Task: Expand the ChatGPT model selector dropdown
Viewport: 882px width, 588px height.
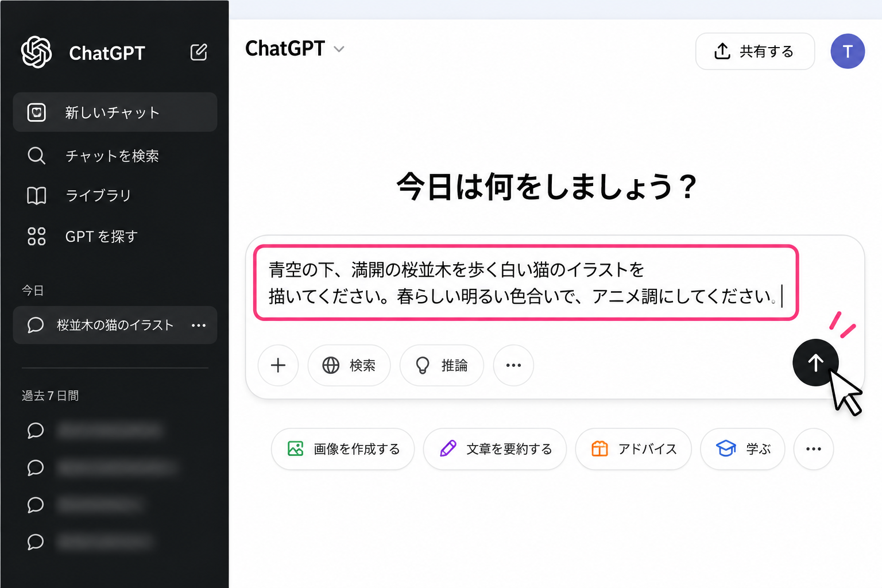Action: tap(295, 49)
